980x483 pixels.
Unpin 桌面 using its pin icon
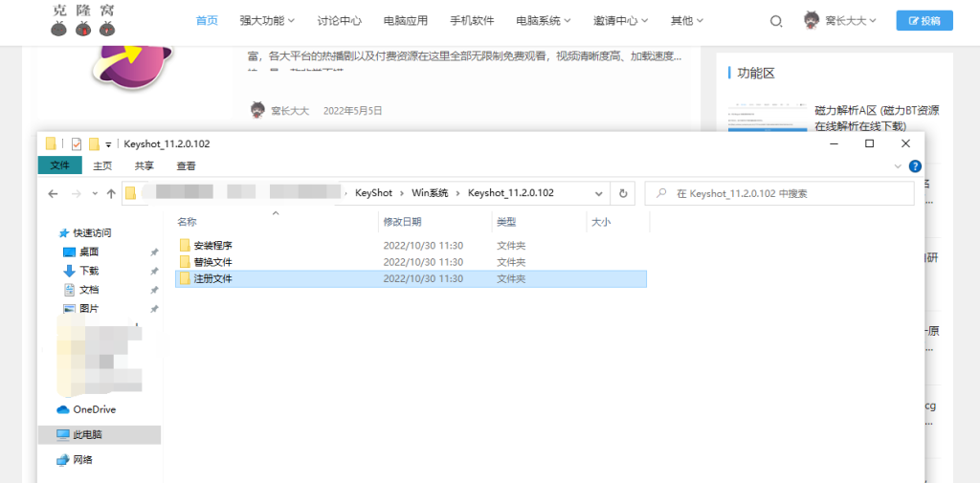154,252
